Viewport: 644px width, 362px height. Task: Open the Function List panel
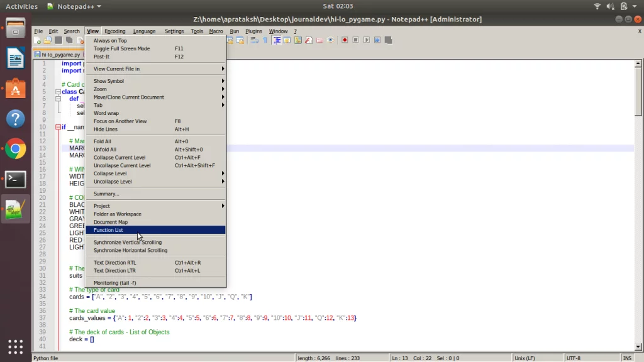pos(108,230)
